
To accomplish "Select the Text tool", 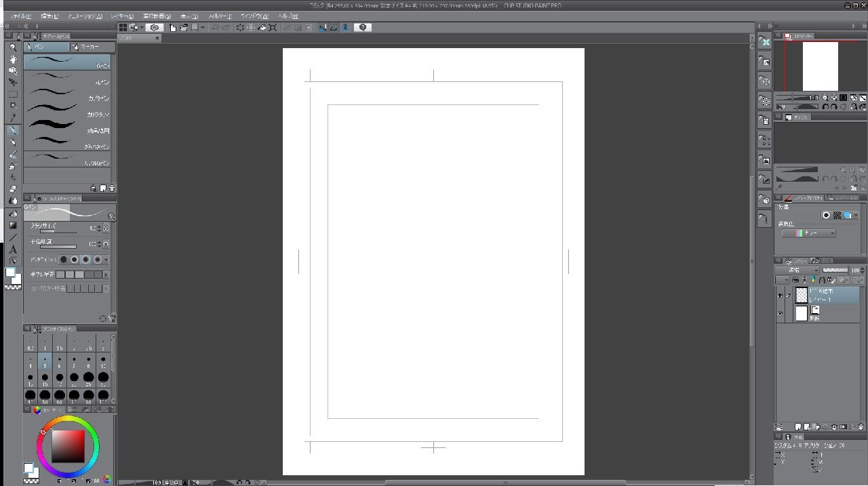I will coord(13,249).
